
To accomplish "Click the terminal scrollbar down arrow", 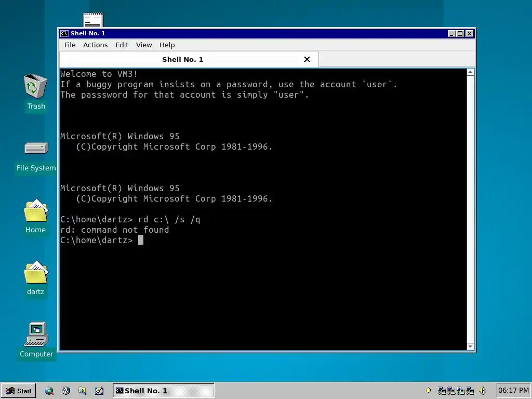I will tap(470, 347).
